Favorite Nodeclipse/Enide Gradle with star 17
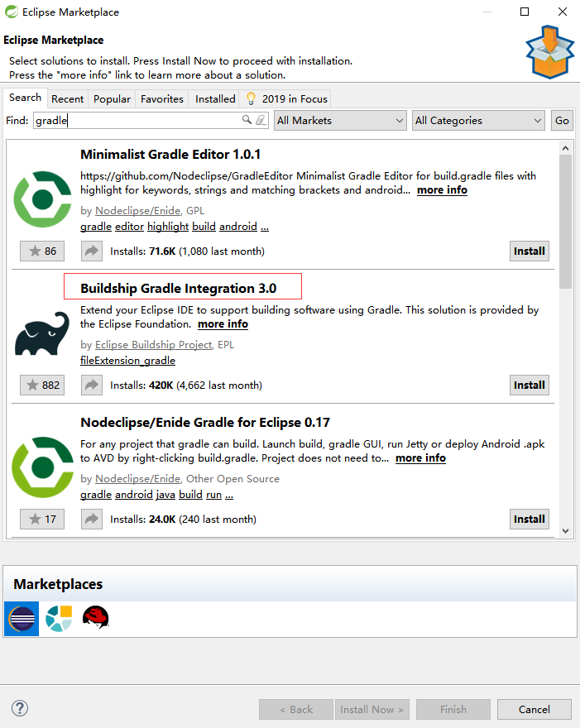 (x=42, y=519)
